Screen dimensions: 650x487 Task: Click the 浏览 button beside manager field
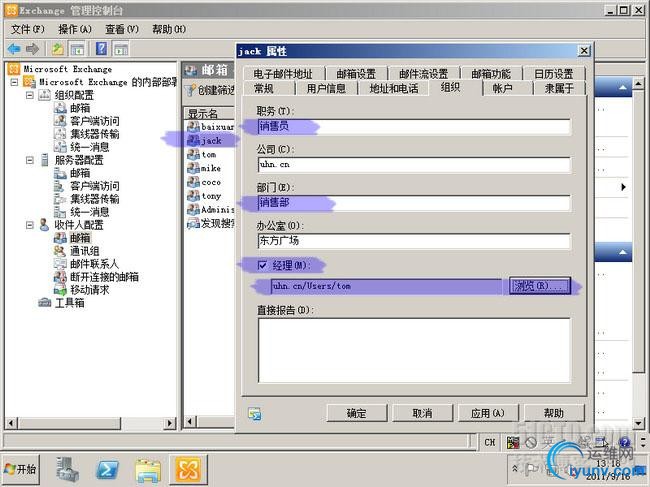(540, 286)
